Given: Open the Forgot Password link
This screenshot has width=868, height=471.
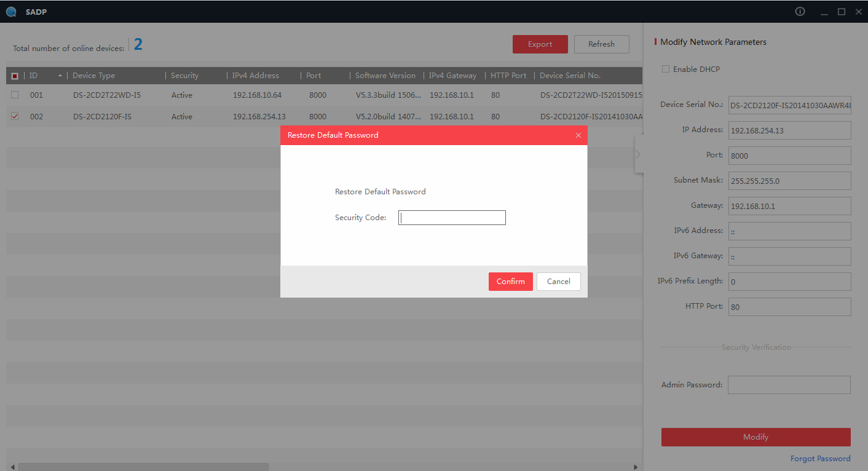Looking at the screenshot, I should pos(820,458).
